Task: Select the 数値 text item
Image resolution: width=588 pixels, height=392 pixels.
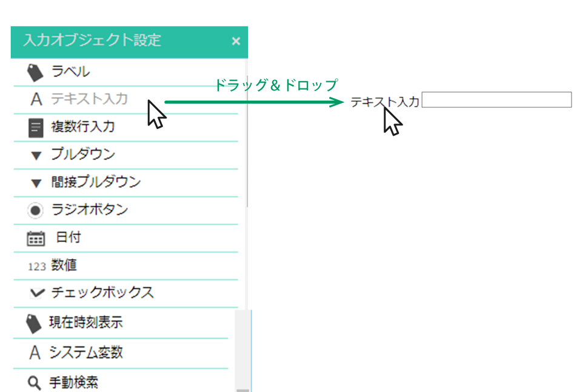Action: [x=64, y=265]
